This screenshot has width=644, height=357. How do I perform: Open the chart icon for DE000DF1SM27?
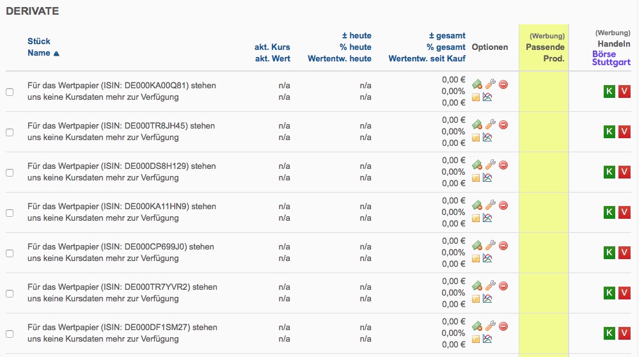(x=487, y=338)
